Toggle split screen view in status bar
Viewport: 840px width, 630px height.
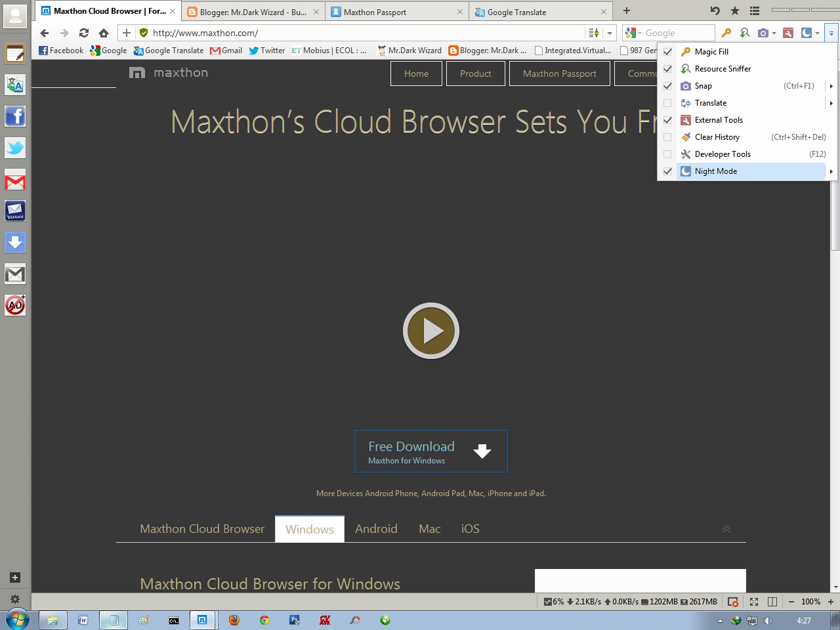pos(772,602)
